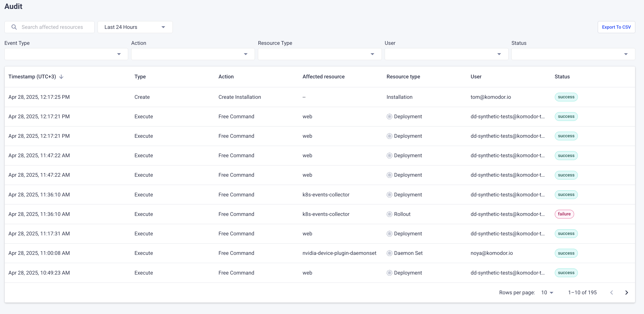Sort by Timestamp (UTC+3) column header
644x314 pixels.
(32, 77)
